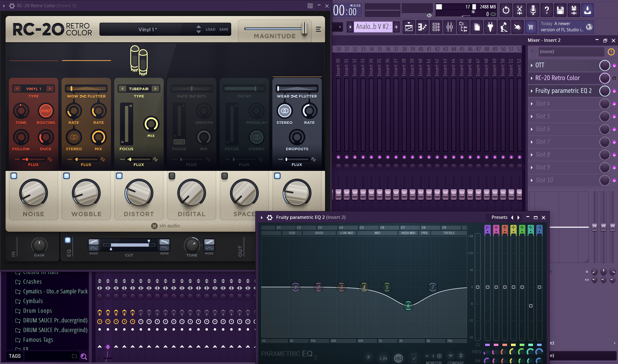Toggle the Noise POST routing button

pyautogui.click(x=46, y=111)
